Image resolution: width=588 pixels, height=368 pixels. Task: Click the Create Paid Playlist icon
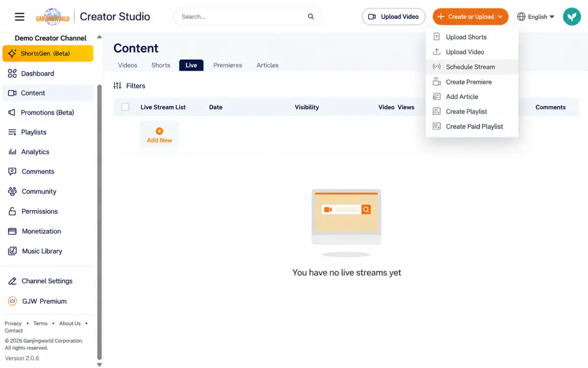[x=437, y=126]
